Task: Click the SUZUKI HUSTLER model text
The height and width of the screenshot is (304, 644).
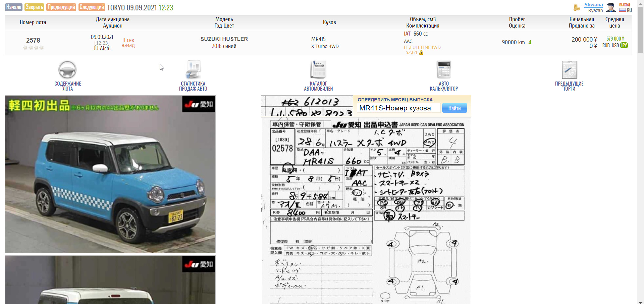Action: pos(224,39)
